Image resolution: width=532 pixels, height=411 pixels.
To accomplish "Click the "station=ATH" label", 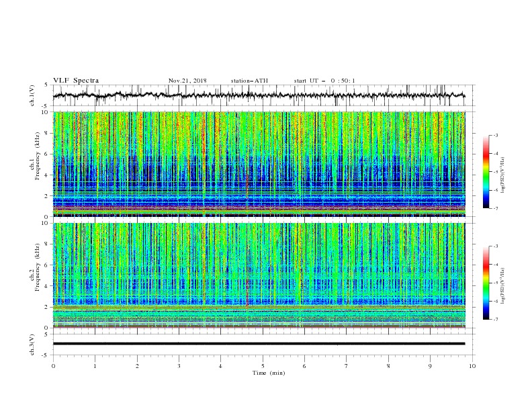I will [249, 81].
